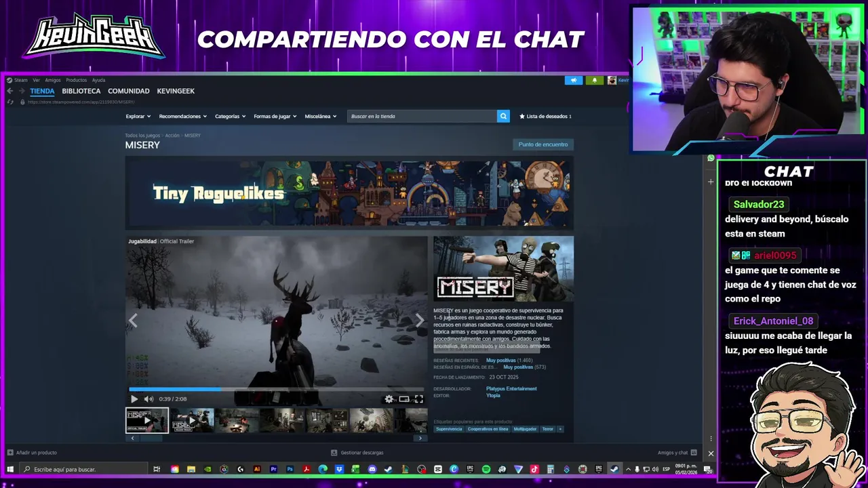Viewport: 868px width, 488px height.
Task: Open the Tiny Roguelikes banner
Action: pyautogui.click(x=349, y=193)
